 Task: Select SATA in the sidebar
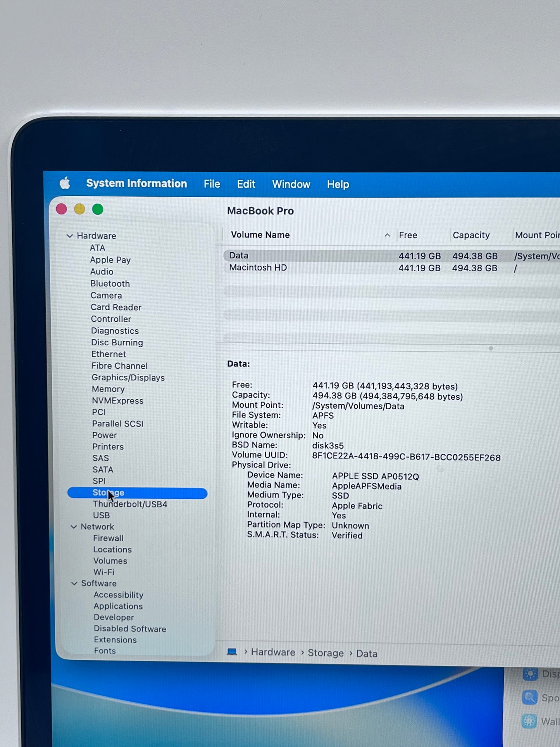(x=103, y=469)
